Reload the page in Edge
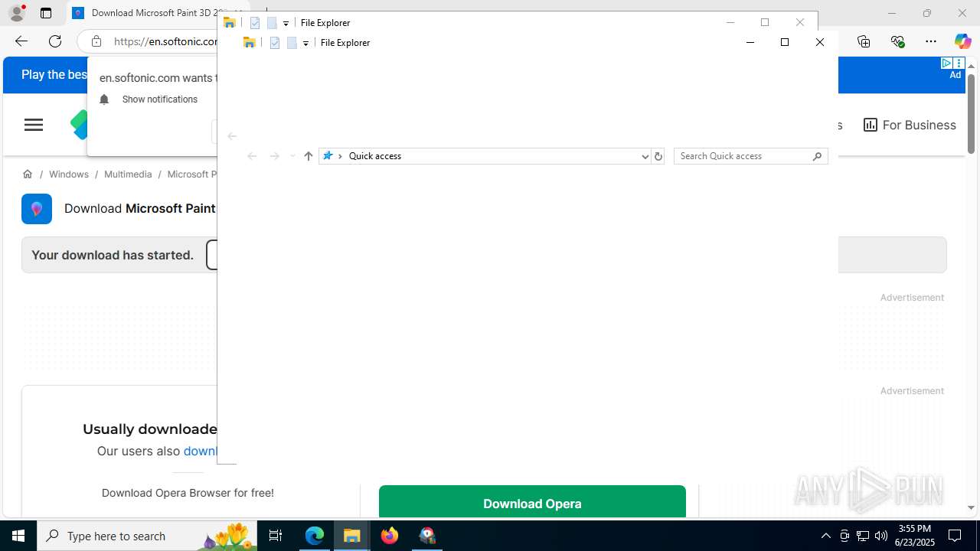The image size is (980, 551). point(55,41)
